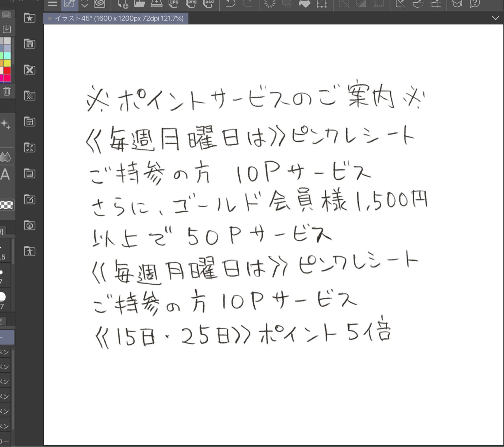
Task: Export the canvas as jpg
Action: tap(173, 4)
